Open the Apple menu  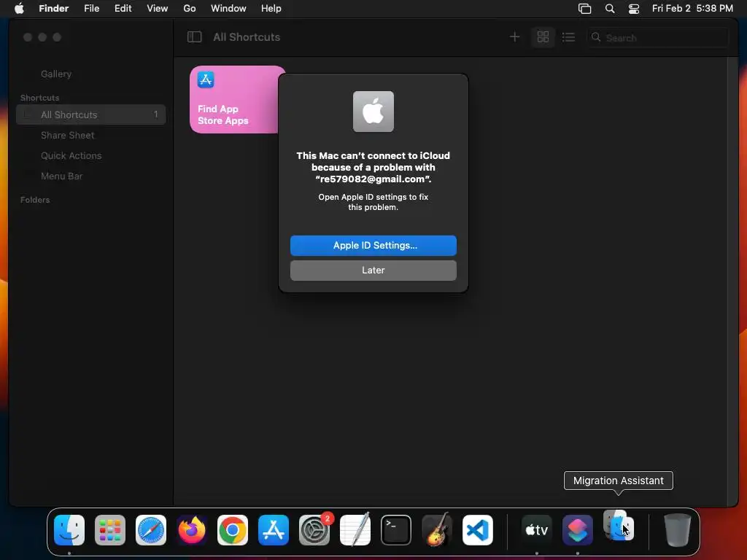[x=19, y=9]
